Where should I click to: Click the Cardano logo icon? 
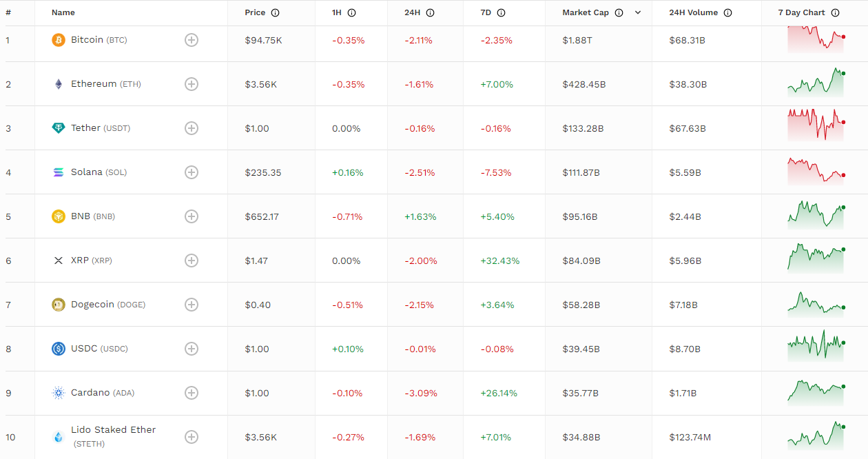[59, 393]
